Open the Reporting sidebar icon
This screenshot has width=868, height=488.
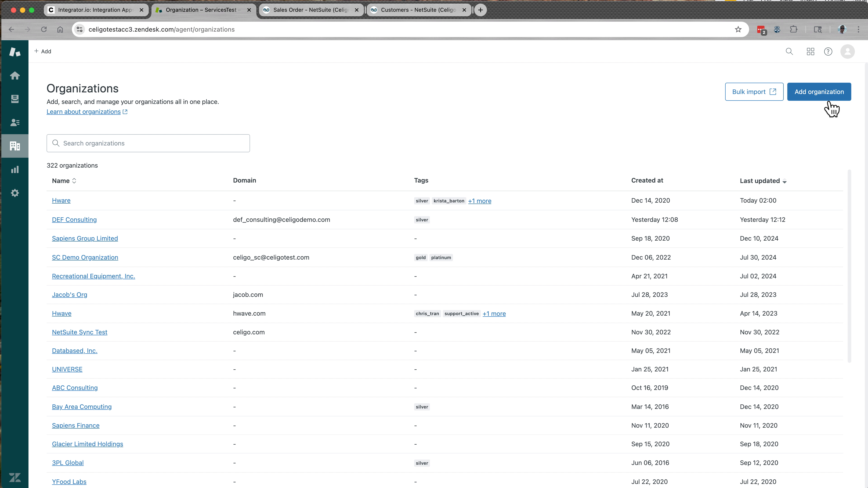15,169
